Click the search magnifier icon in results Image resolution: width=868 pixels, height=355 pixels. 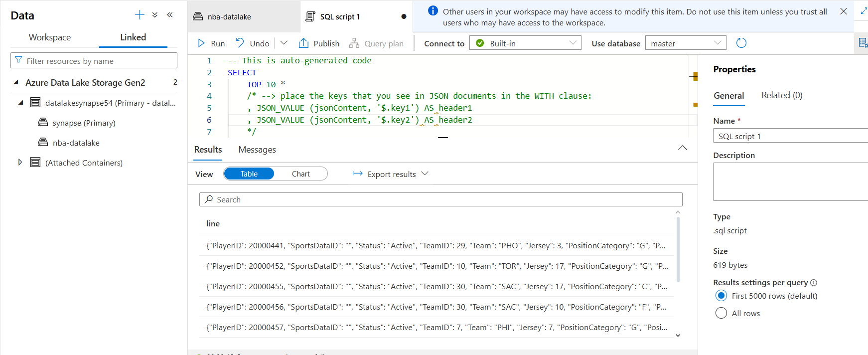[209, 199]
